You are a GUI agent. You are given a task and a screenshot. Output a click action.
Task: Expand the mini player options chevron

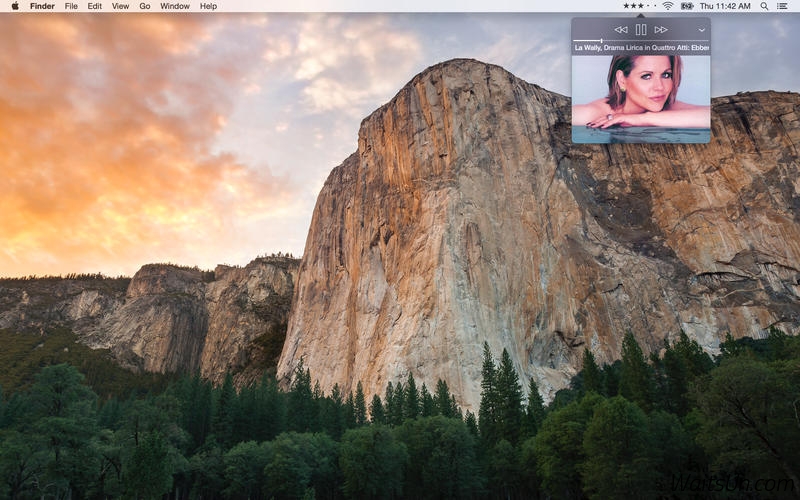tap(701, 30)
